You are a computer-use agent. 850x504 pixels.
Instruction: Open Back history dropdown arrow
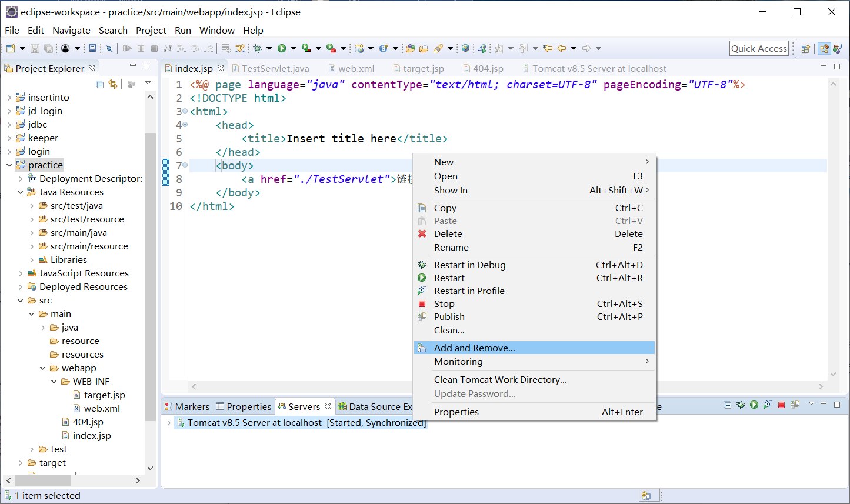(x=574, y=48)
